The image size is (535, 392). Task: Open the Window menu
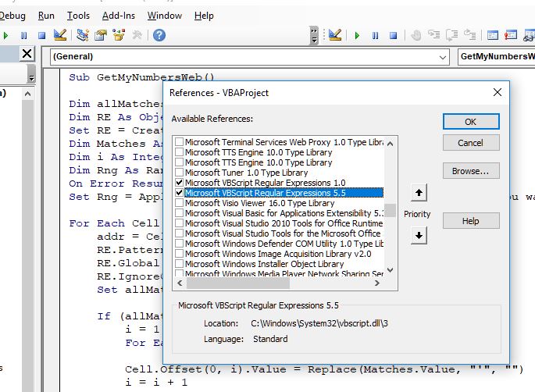[x=165, y=16]
